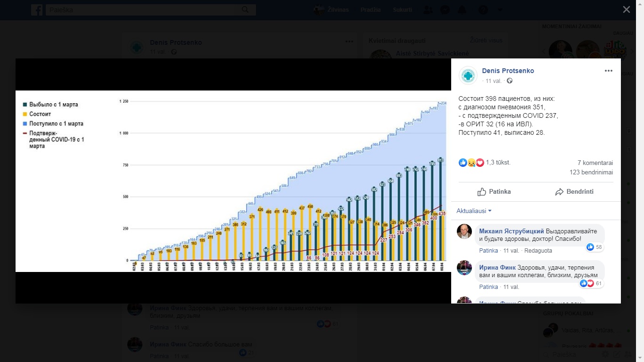Open Denis Protsenko link in background post
The height and width of the screenshot is (362, 644).
tap(176, 42)
